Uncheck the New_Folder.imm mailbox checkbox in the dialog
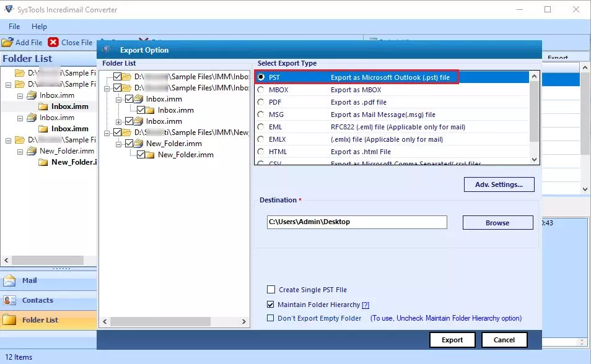Image resolution: width=591 pixels, height=364 pixels. [129, 144]
